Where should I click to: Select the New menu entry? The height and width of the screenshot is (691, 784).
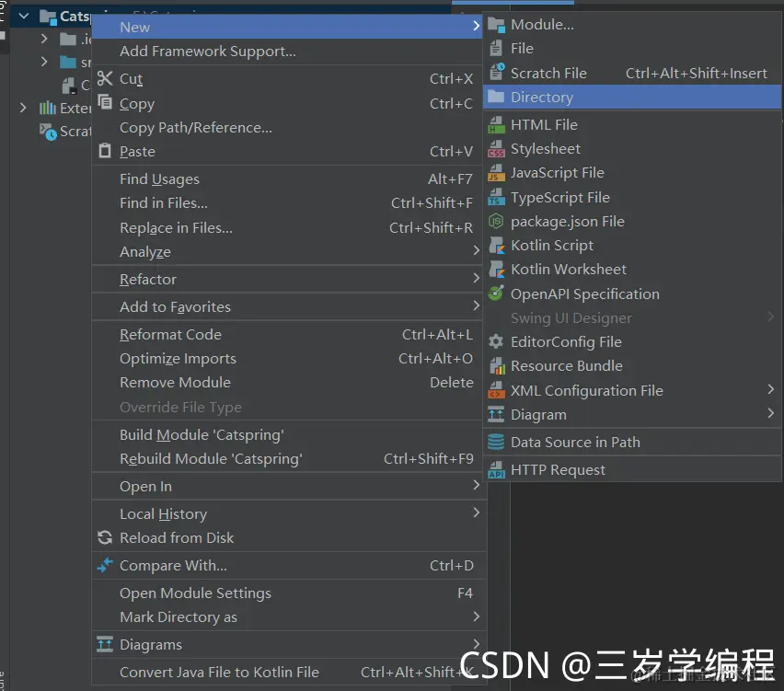pos(287,27)
